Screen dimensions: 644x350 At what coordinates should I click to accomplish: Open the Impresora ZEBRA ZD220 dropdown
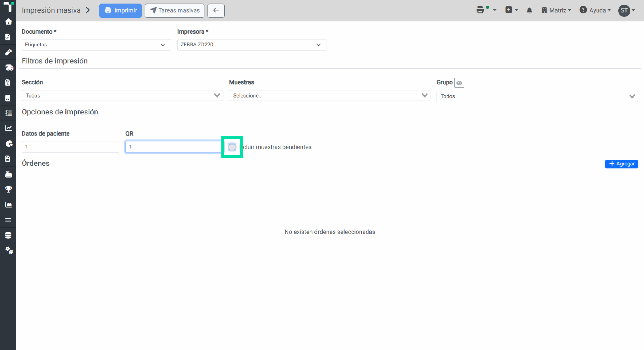(252, 45)
